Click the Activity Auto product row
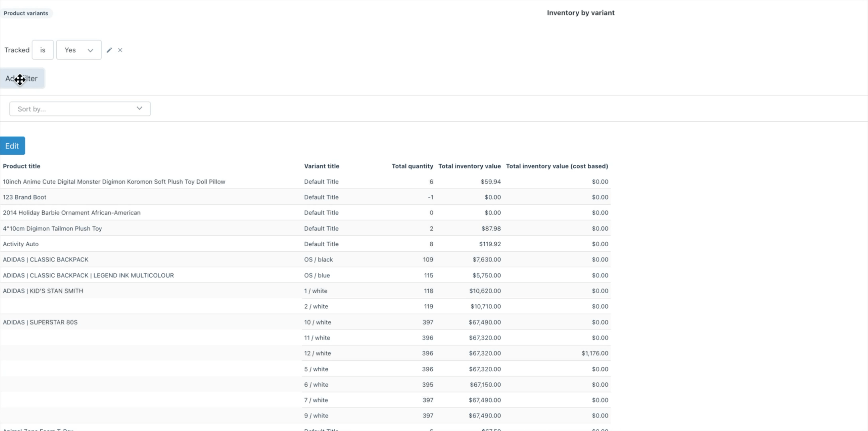The height and width of the screenshot is (431, 868). point(21,244)
